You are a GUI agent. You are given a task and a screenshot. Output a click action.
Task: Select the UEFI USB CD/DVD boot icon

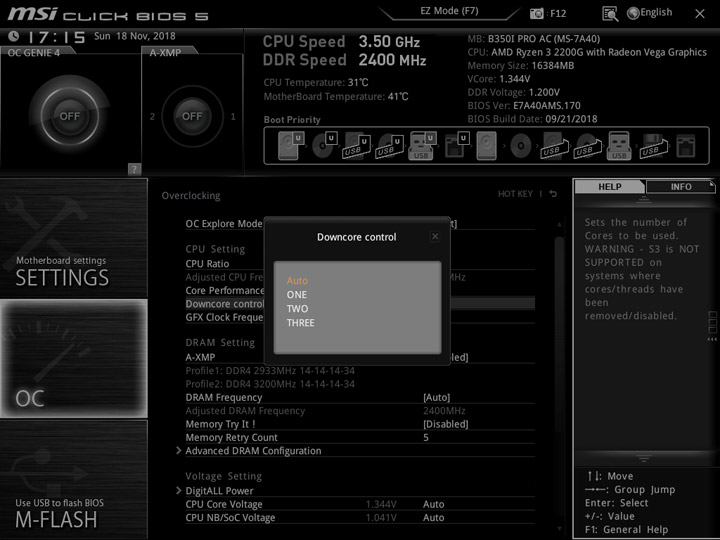(389, 146)
